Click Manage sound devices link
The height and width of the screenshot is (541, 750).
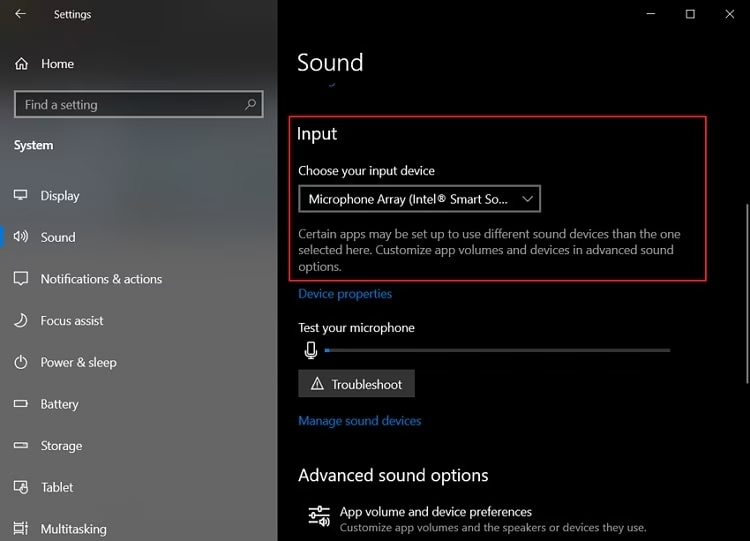pyautogui.click(x=359, y=421)
